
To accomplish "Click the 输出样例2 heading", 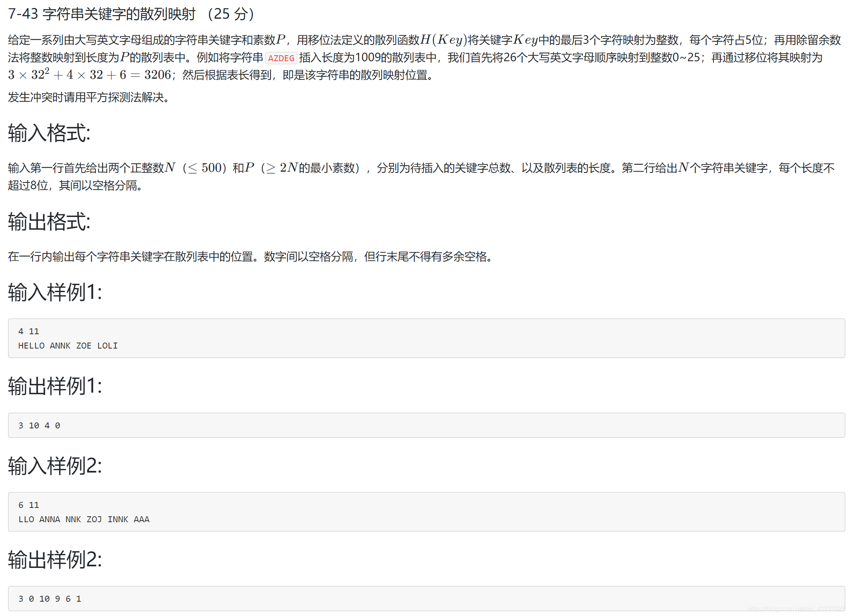I will pyautogui.click(x=55, y=560).
